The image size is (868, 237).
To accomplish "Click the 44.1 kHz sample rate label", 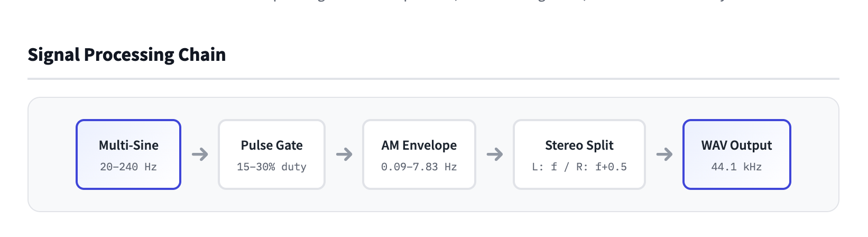I will click(736, 167).
